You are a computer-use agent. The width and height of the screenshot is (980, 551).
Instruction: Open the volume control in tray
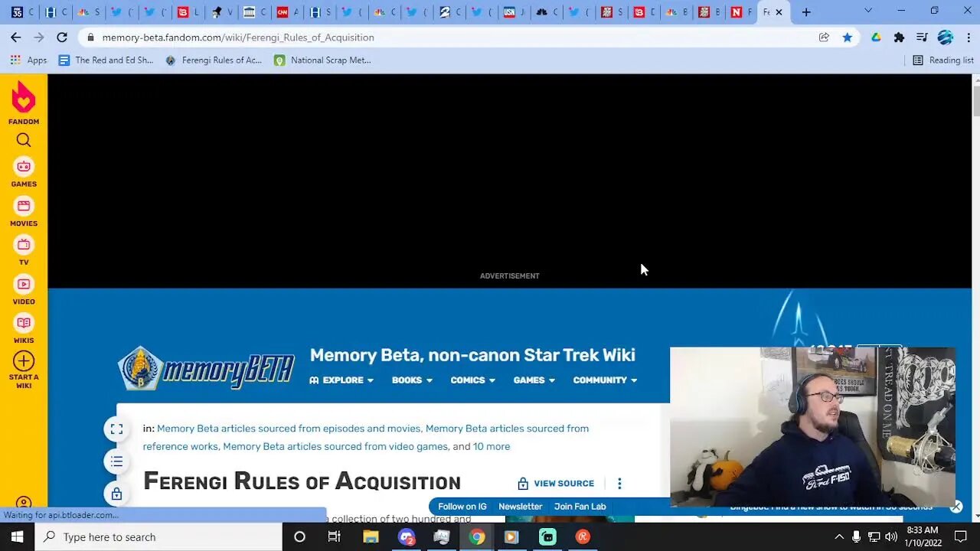coord(891,536)
